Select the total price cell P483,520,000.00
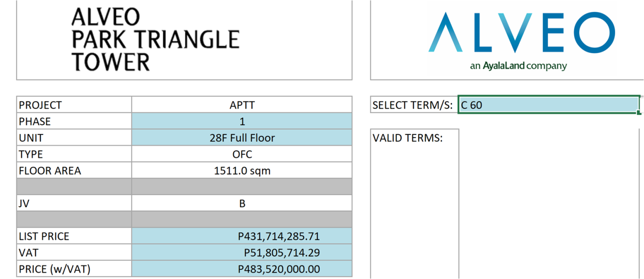This screenshot has width=644, height=279. coord(242,269)
